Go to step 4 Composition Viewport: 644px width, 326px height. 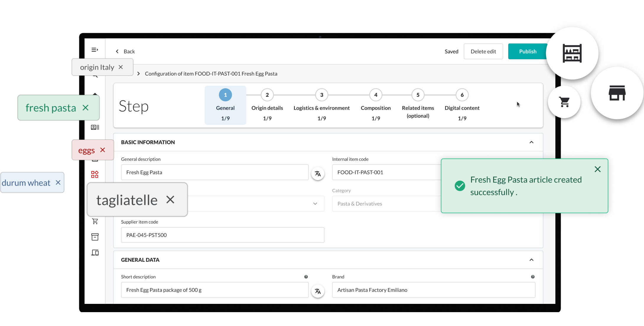375,95
